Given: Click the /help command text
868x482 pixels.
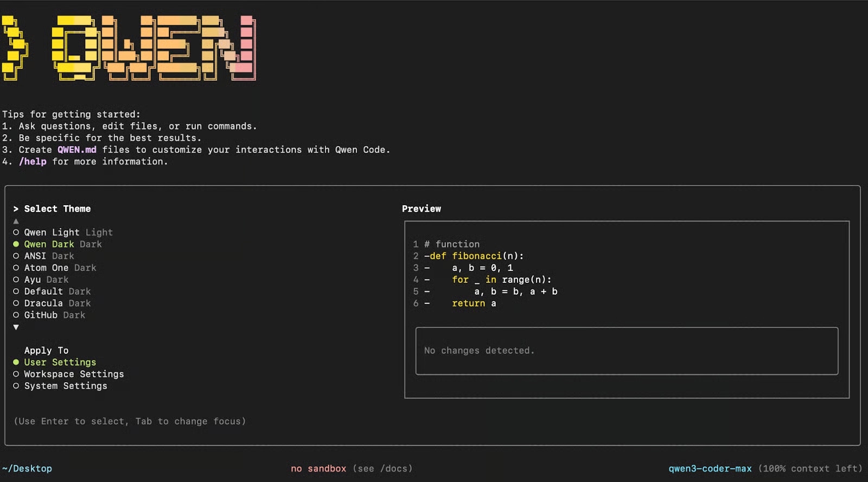Looking at the screenshot, I should pos(33,162).
